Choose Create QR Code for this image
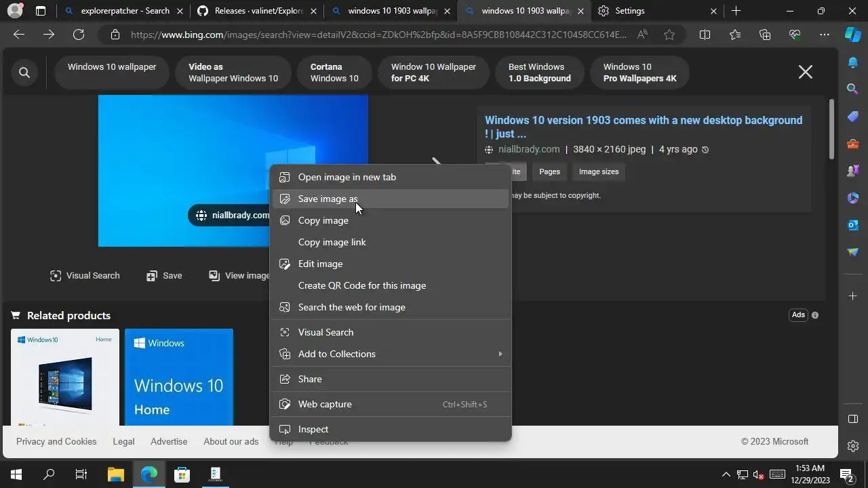868x488 pixels. 391,285
